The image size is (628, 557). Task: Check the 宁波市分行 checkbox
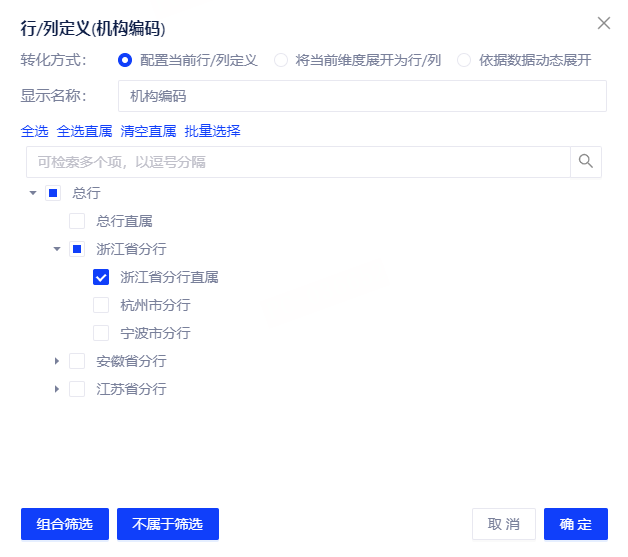tap(101, 333)
